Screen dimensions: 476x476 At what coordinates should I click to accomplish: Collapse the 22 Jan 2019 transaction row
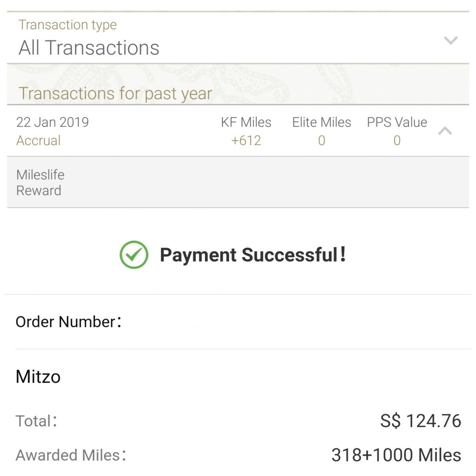coord(445,131)
